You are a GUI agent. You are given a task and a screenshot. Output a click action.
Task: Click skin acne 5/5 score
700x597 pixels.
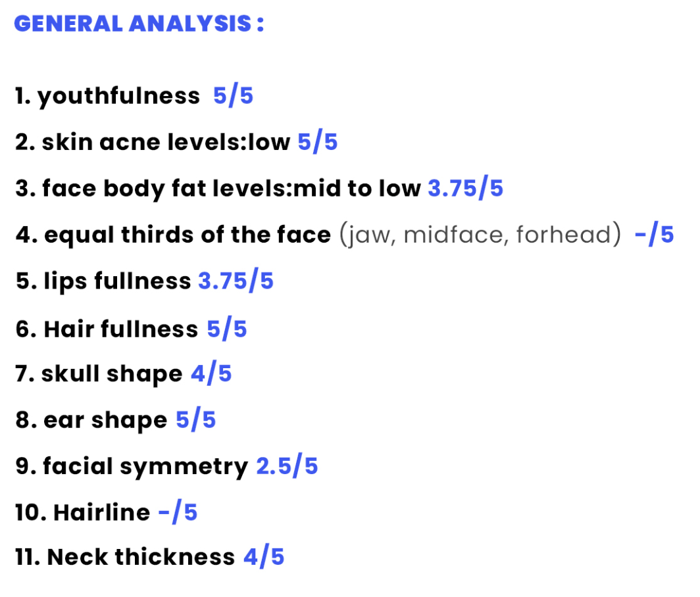pos(317,142)
